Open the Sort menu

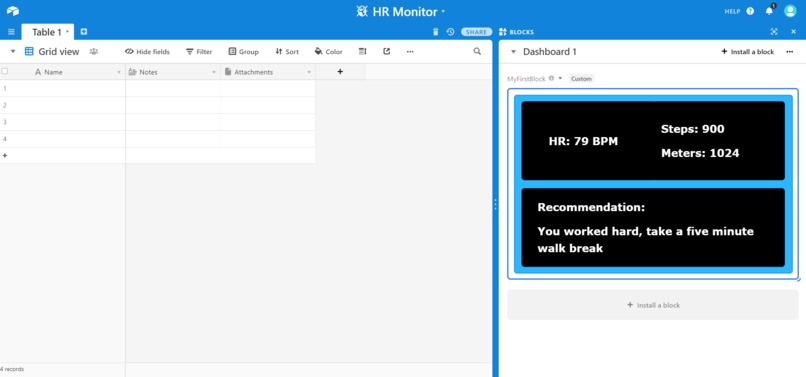(x=287, y=51)
